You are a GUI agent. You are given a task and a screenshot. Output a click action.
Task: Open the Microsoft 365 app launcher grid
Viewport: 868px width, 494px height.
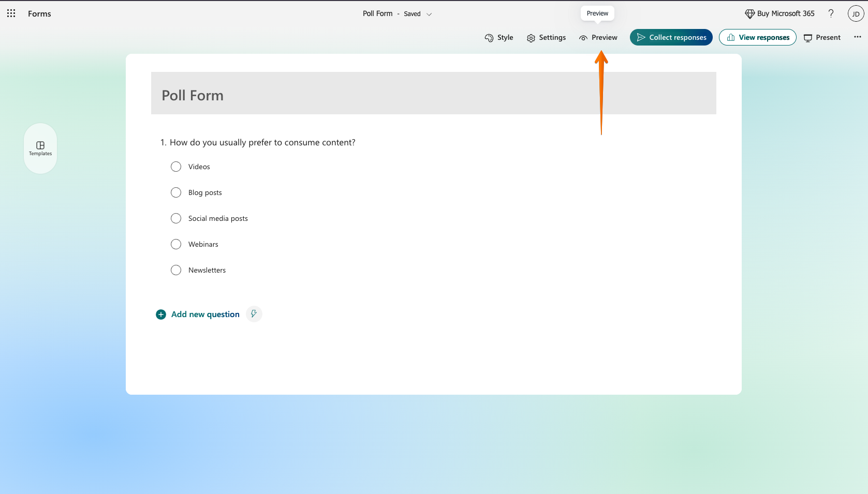(11, 13)
